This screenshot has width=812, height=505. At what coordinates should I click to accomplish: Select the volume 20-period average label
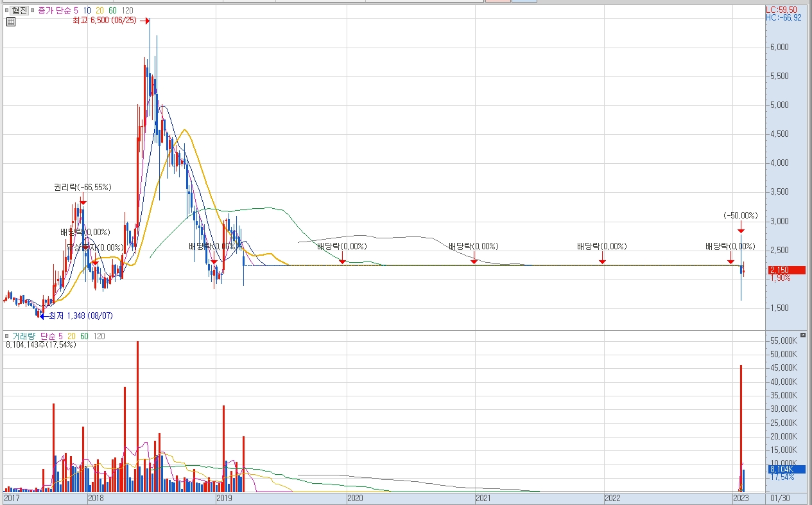tap(71, 336)
